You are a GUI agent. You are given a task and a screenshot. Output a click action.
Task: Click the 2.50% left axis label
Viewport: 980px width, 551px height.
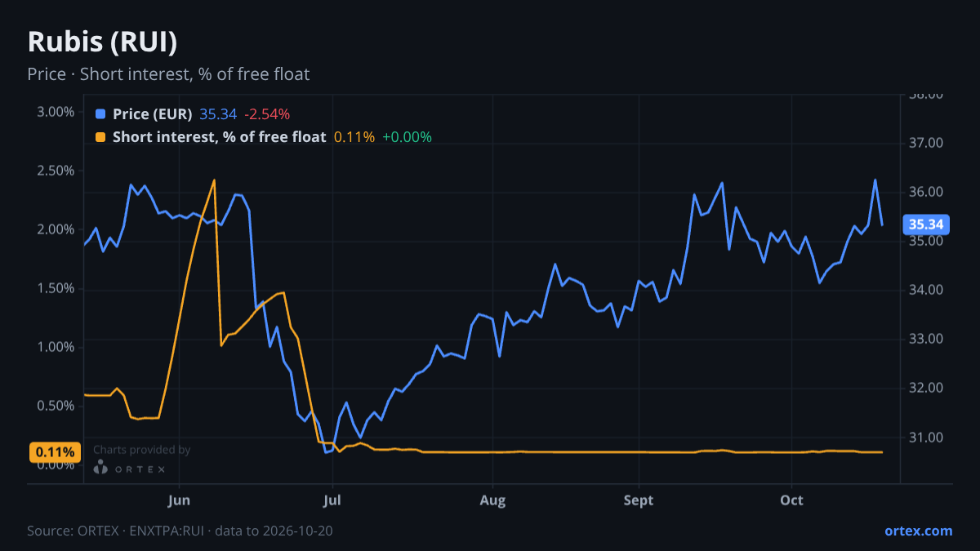[56, 171]
